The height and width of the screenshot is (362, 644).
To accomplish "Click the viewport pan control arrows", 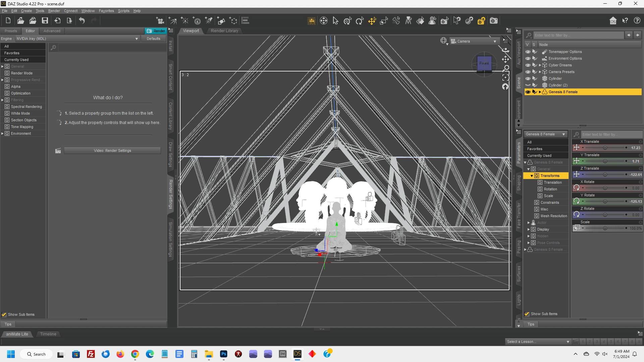I will click(505, 59).
